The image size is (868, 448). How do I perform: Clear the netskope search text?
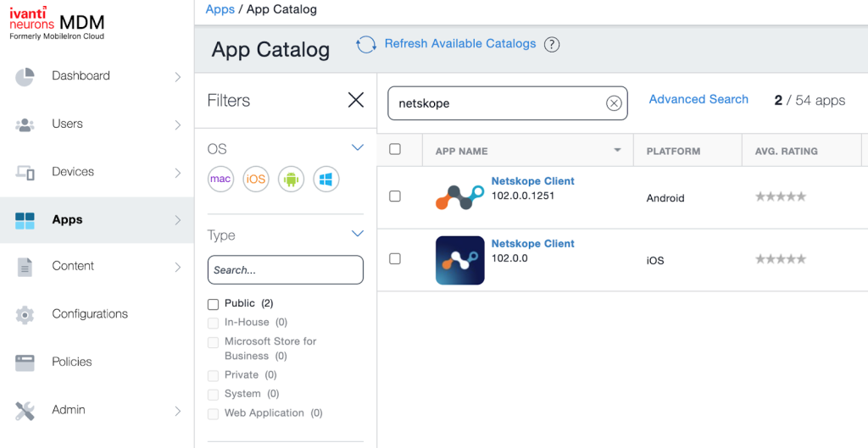(x=614, y=102)
